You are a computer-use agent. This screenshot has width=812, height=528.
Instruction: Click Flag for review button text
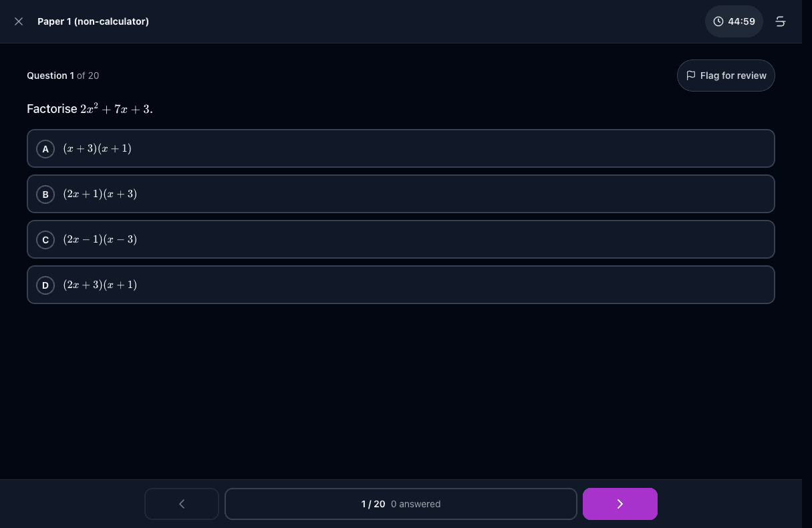[x=733, y=76]
